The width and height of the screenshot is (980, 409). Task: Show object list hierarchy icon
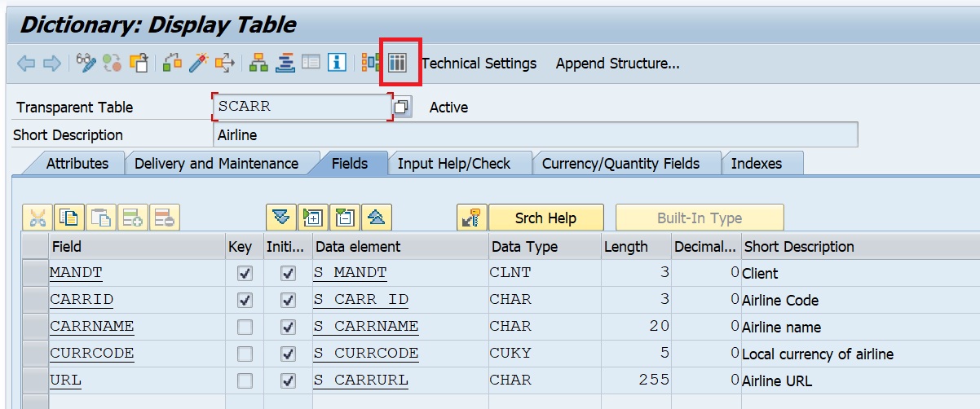coord(258,63)
